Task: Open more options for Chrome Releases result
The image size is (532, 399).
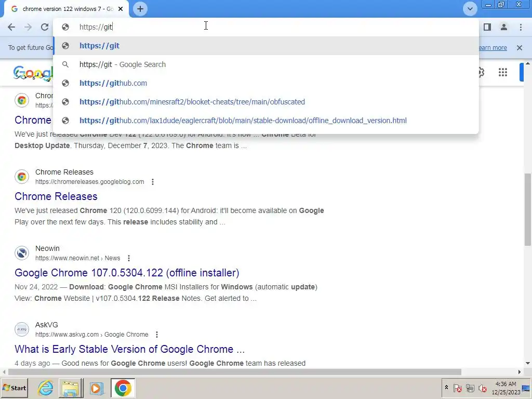Action: click(x=153, y=182)
